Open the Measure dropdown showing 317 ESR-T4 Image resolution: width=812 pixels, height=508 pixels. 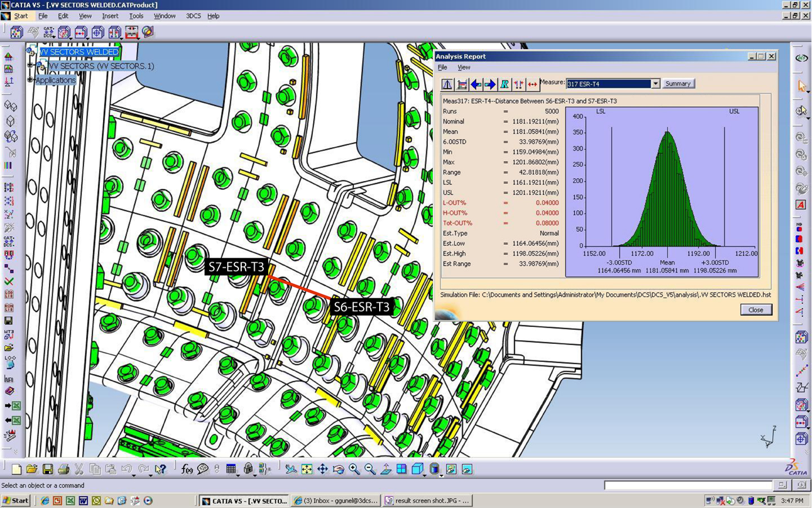(655, 83)
